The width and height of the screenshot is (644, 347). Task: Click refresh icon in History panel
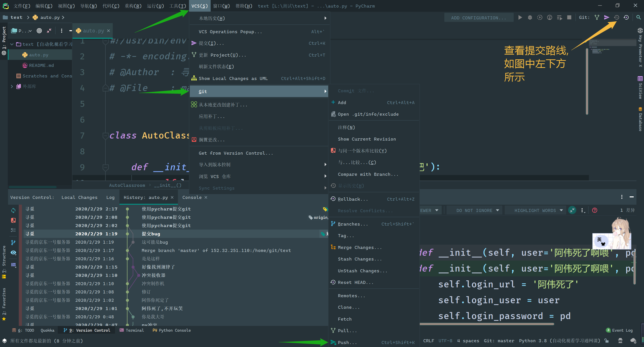coord(13,210)
